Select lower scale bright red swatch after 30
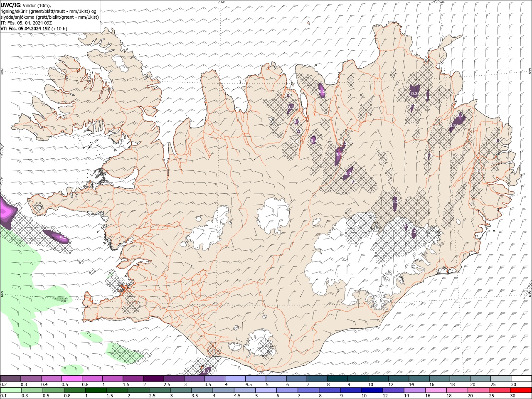The height and width of the screenshot is (399, 532). pyautogui.click(x=521, y=390)
